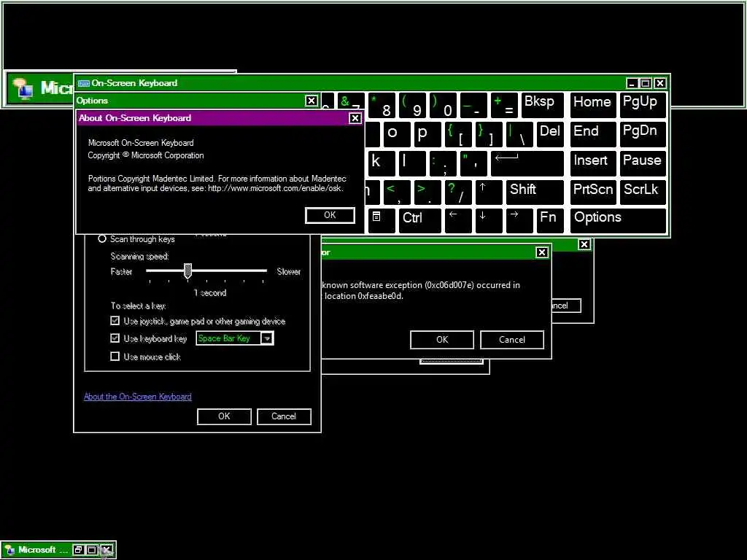The width and height of the screenshot is (747, 560).
Task: Click the letter k key
Action: coord(382,164)
